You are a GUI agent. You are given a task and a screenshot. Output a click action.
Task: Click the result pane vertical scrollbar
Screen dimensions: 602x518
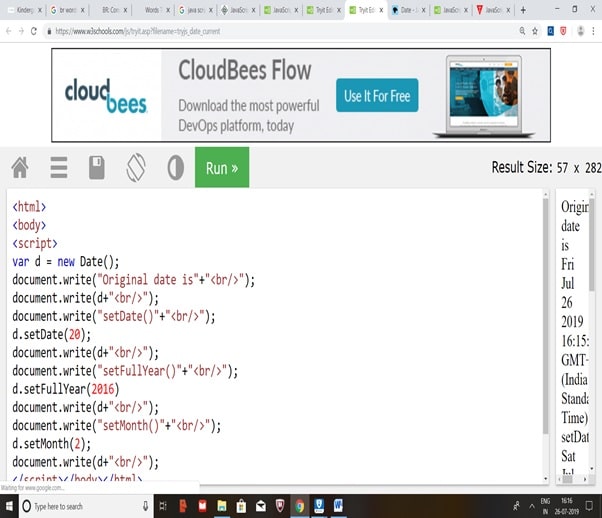click(x=592, y=246)
